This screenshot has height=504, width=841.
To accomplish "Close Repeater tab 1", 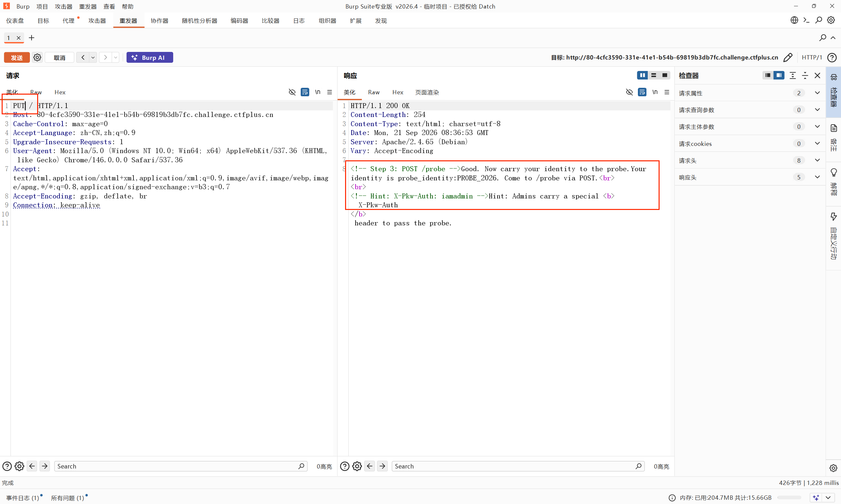I will (x=19, y=38).
